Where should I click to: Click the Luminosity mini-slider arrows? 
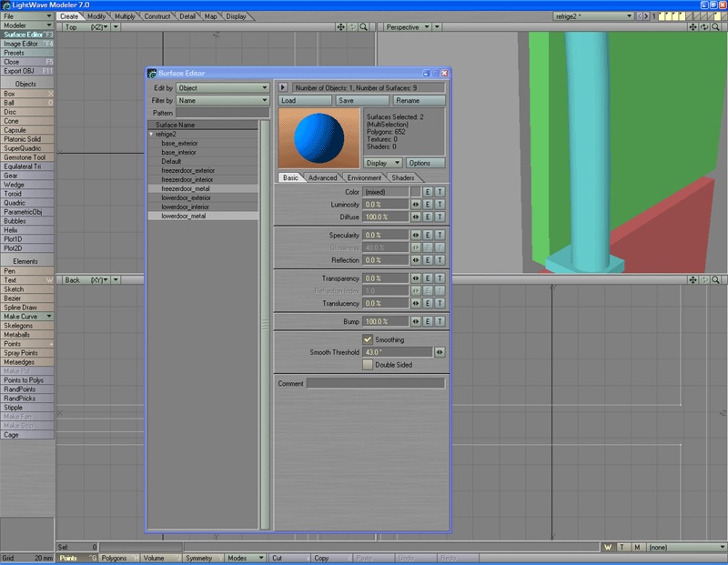click(x=416, y=205)
